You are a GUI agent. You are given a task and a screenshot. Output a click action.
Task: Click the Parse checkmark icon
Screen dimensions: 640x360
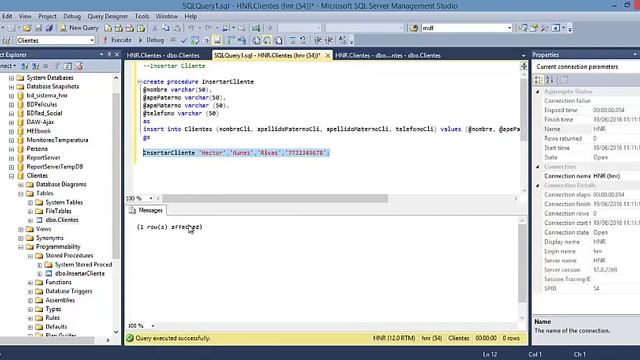[184, 40]
